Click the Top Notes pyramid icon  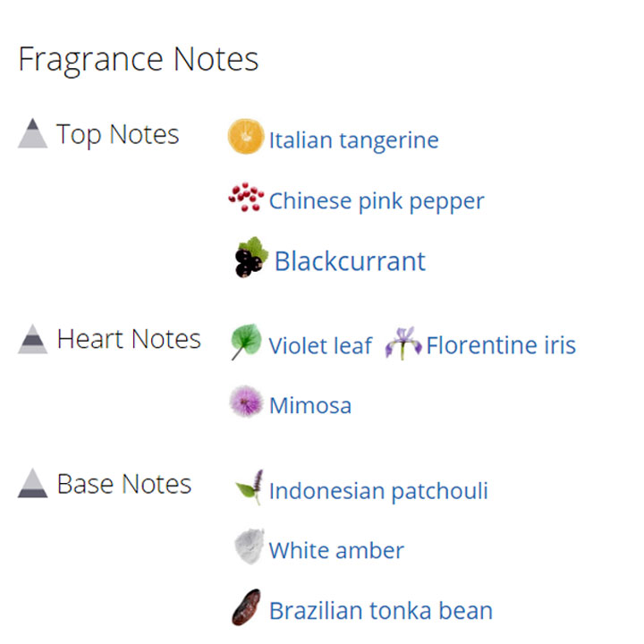point(32,133)
